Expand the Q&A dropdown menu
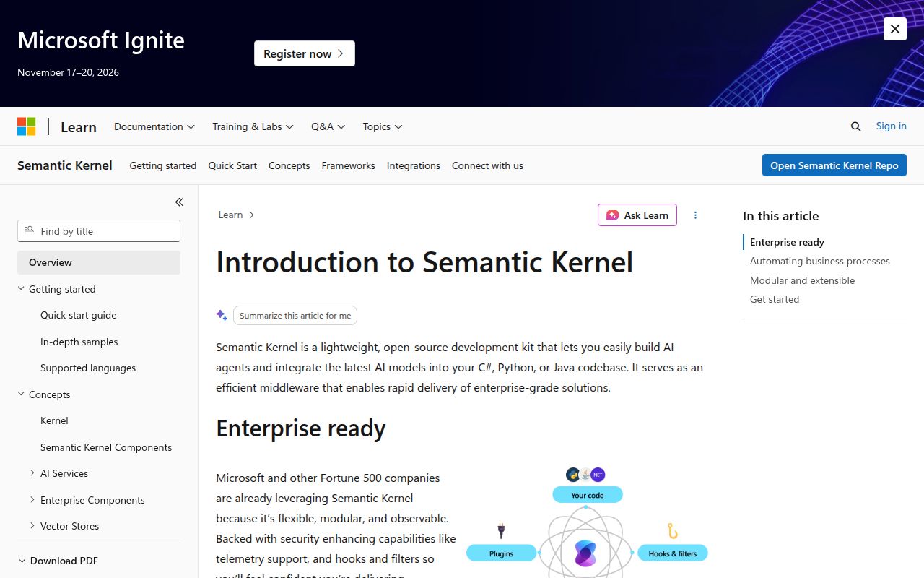This screenshot has width=924, height=578. pyautogui.click(x=328, y=126)
